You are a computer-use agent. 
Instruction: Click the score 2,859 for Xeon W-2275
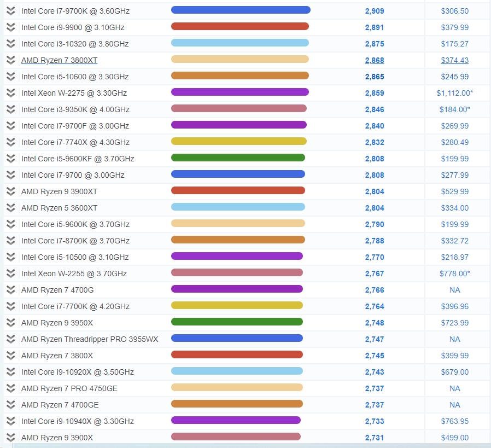tap(375, 93)
